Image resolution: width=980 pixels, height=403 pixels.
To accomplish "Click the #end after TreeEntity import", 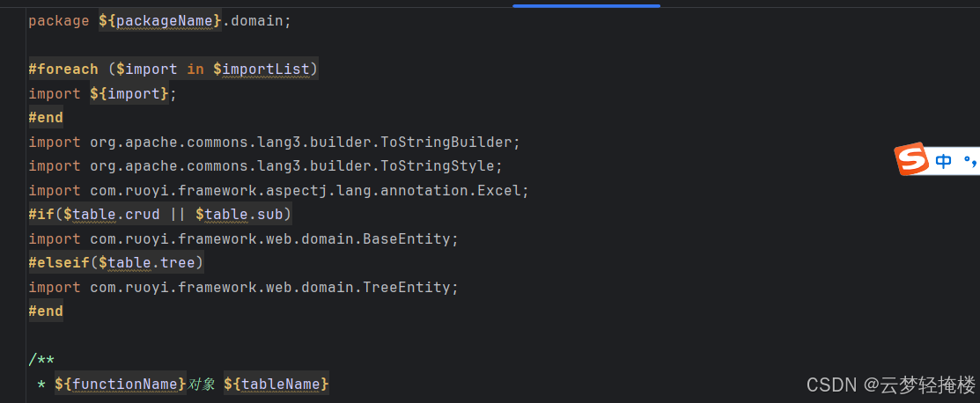I will pyautogui.click(x=46, y=311).
